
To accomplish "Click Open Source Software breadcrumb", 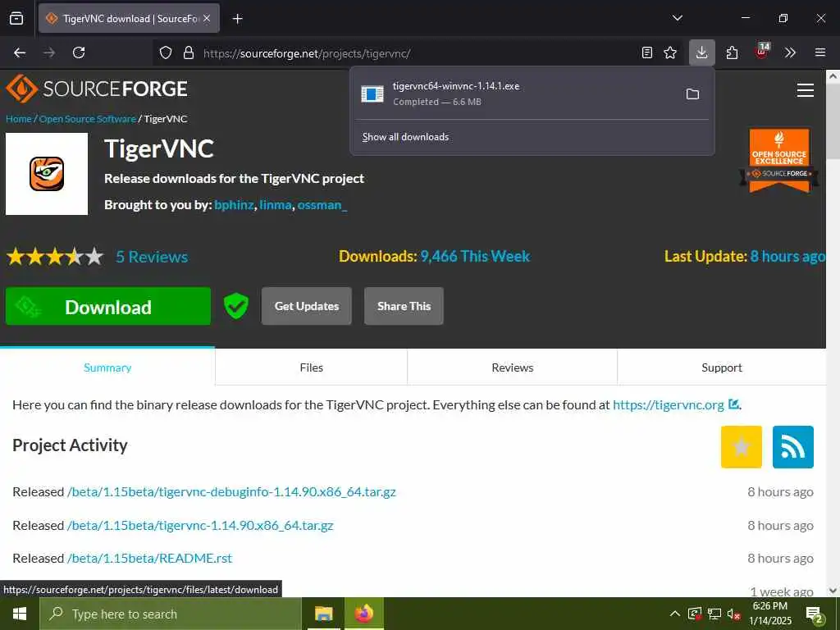I will pyautogui.click(x=87, y=119).
